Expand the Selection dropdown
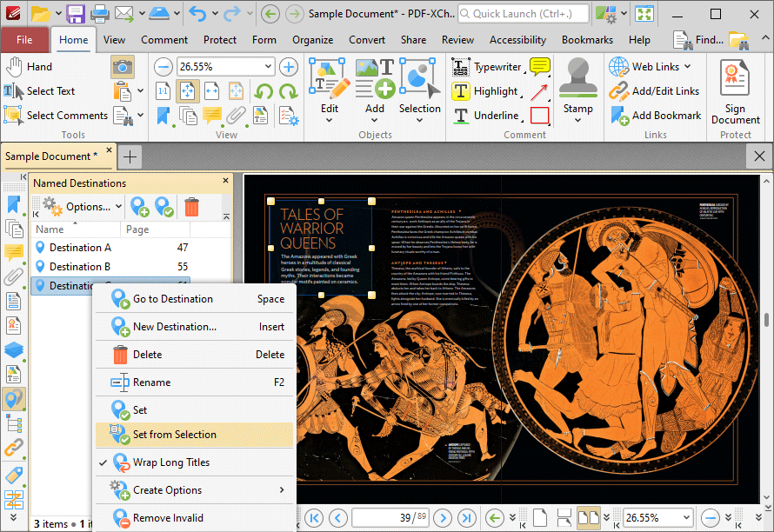774x532 pixels. 419,120
